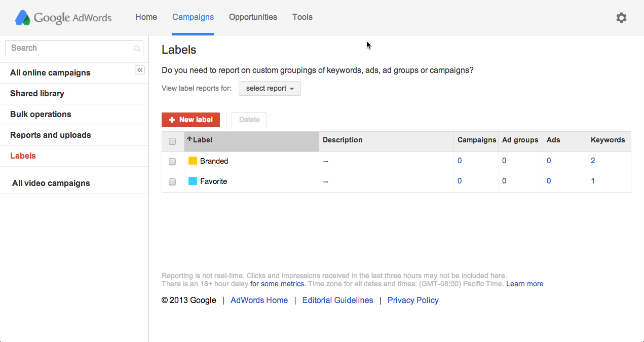This screenshot has width=644, height=342.
Task: Click the Favorite blue label swatch
Action: point(193,181)
